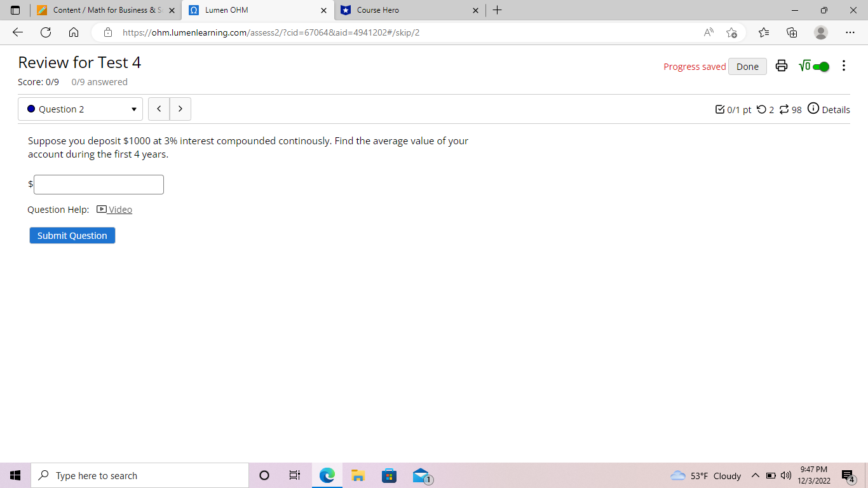Click the Review for Test 4 heading
This screenshot has width=868, height=488.
(79, 62)
